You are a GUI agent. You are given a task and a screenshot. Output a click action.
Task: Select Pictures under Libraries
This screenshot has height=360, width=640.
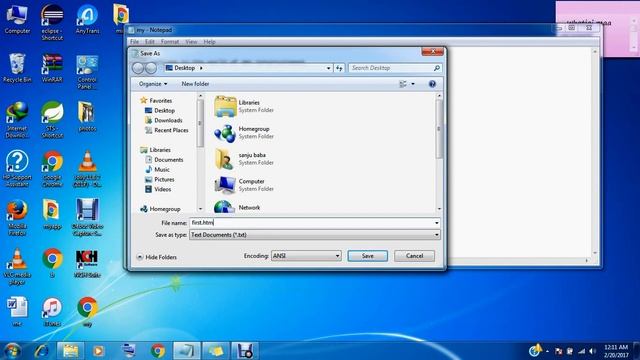(160, 179)
